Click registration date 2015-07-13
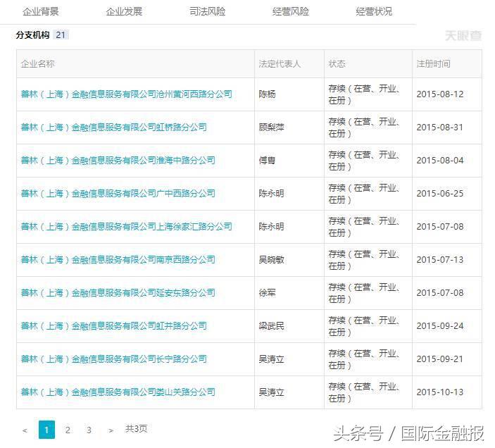 [440, 259]
